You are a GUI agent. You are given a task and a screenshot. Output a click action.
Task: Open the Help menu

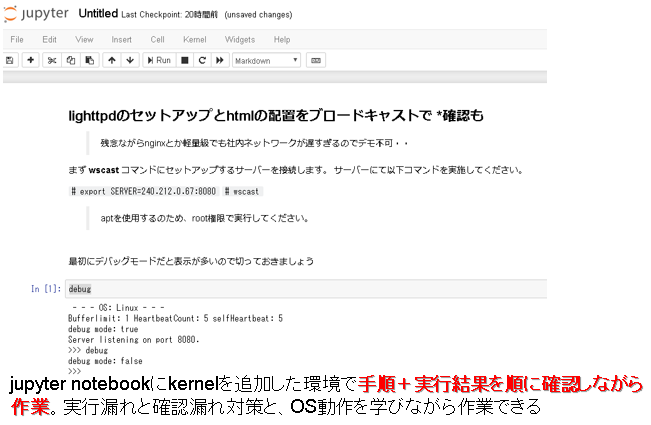(281, 39)
